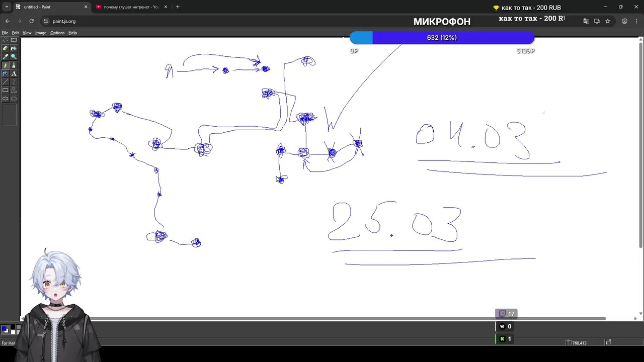Open the Image menu
This screenshot has width=644, height=362.
pos(41,33)
